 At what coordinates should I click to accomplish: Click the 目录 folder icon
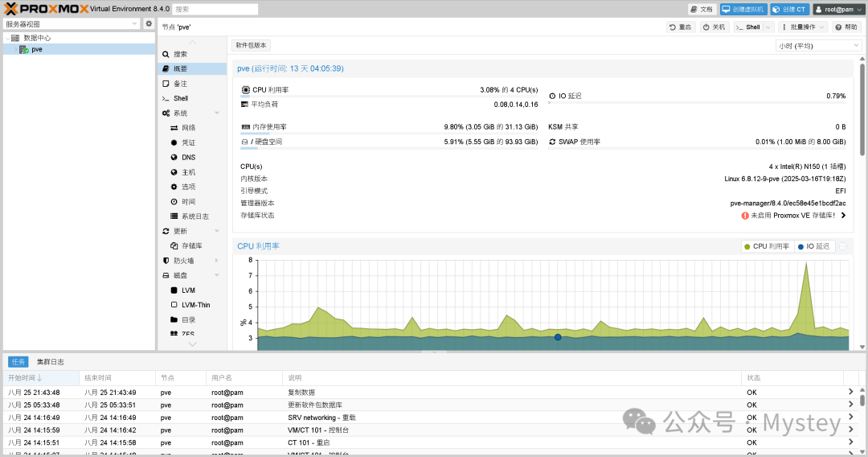[x=174, y=319]
